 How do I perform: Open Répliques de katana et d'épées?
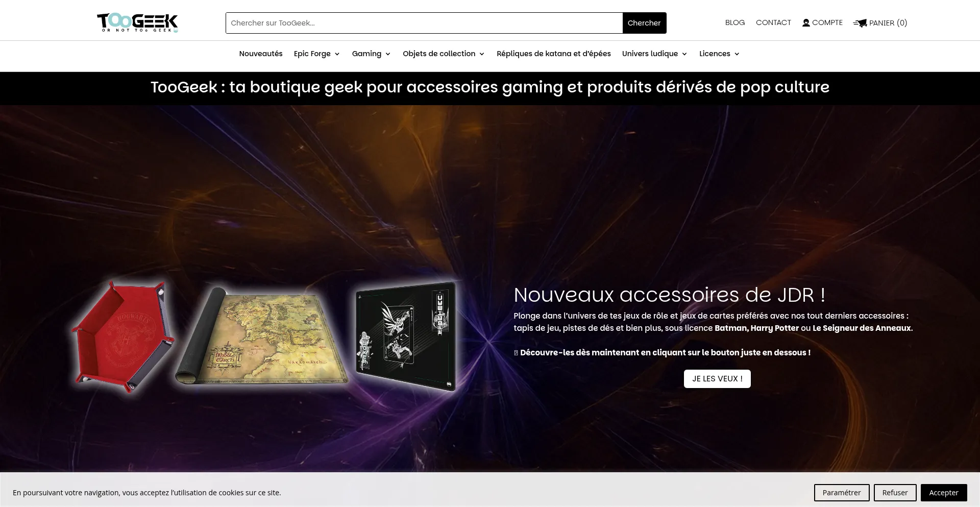pyautogui.click(x=554, y=54)
